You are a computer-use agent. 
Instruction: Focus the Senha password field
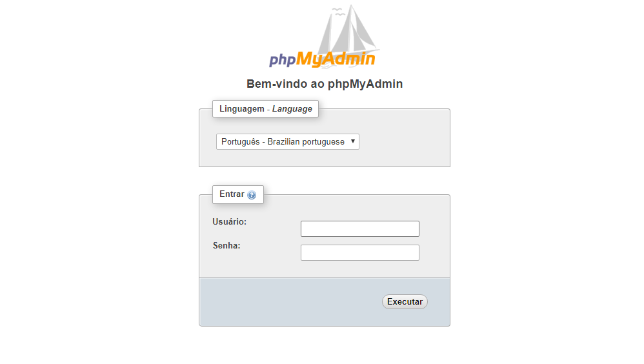pyautogui.click(x=360, y=252)
